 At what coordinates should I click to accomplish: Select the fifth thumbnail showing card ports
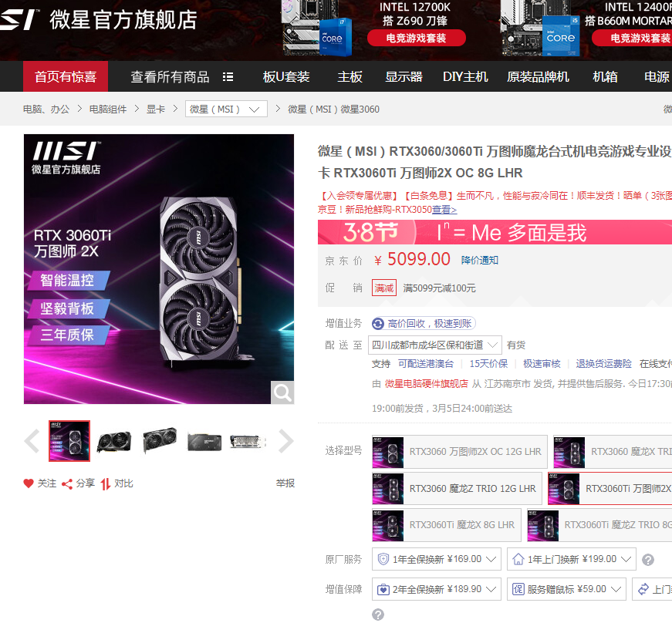tap(248, 441)
